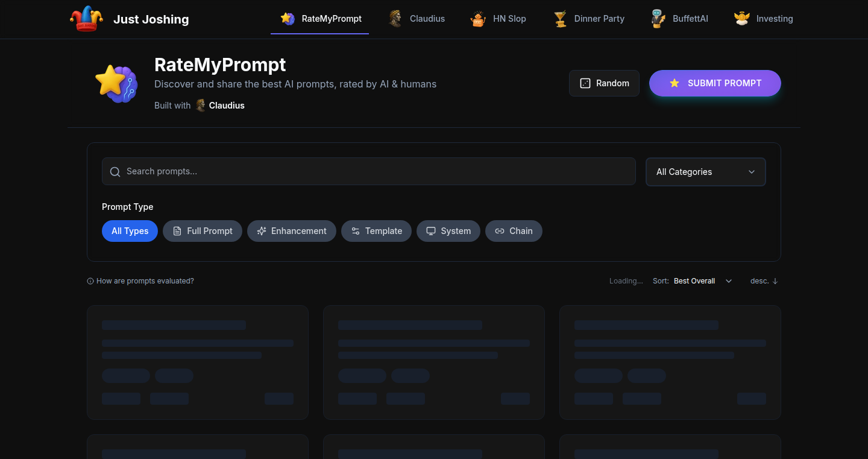Open the Just Joshing home link
This screenshot has width=868, height=459.
tap(130, 19)
